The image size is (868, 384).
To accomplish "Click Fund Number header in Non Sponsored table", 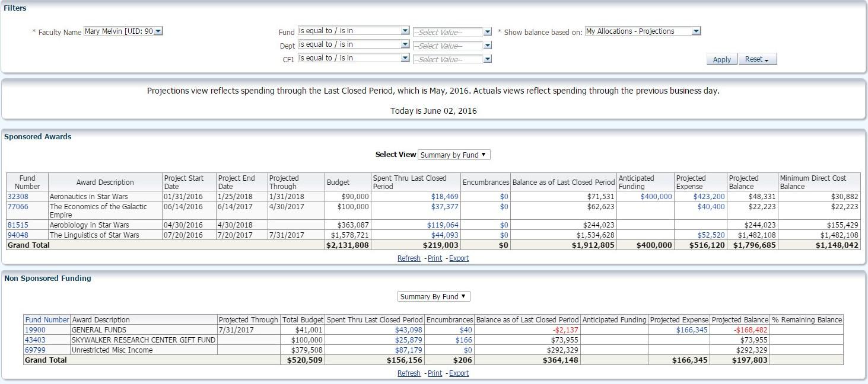I will [x=47, y=320].
